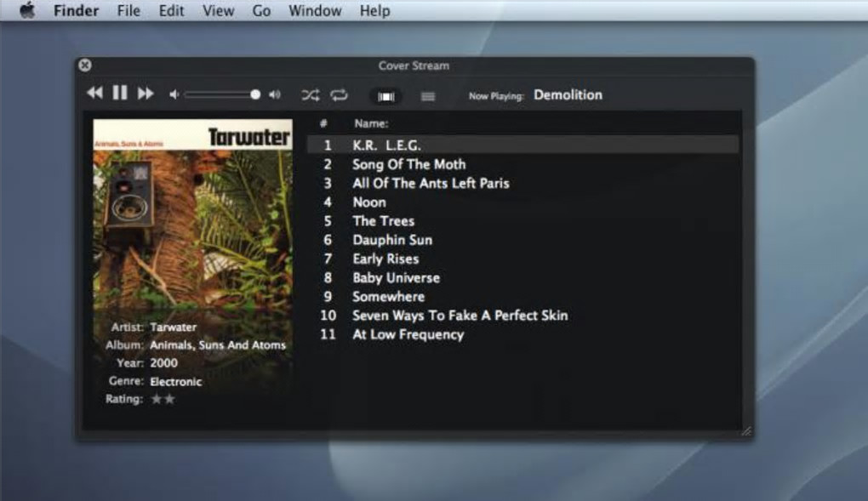Skip back with the rewind button
The image size is (868, 501).
tap(94, 93)
